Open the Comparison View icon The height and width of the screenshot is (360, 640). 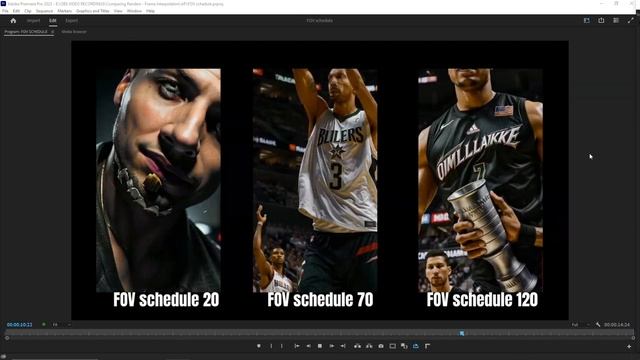(404, 346)
